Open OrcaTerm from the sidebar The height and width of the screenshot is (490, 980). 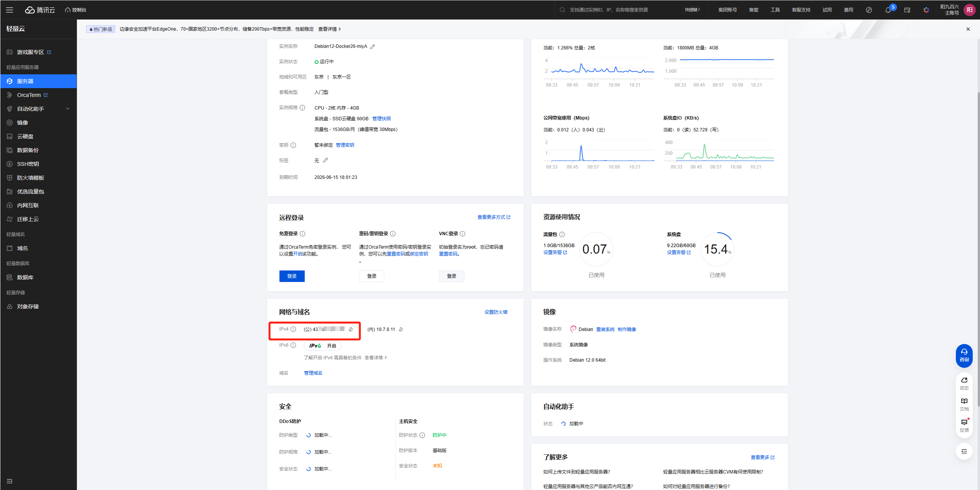point(29,95)
